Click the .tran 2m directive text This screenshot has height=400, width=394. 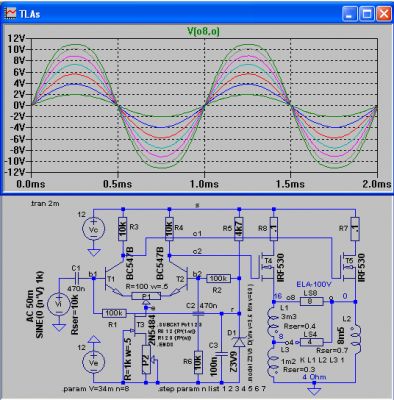[45, 203]
